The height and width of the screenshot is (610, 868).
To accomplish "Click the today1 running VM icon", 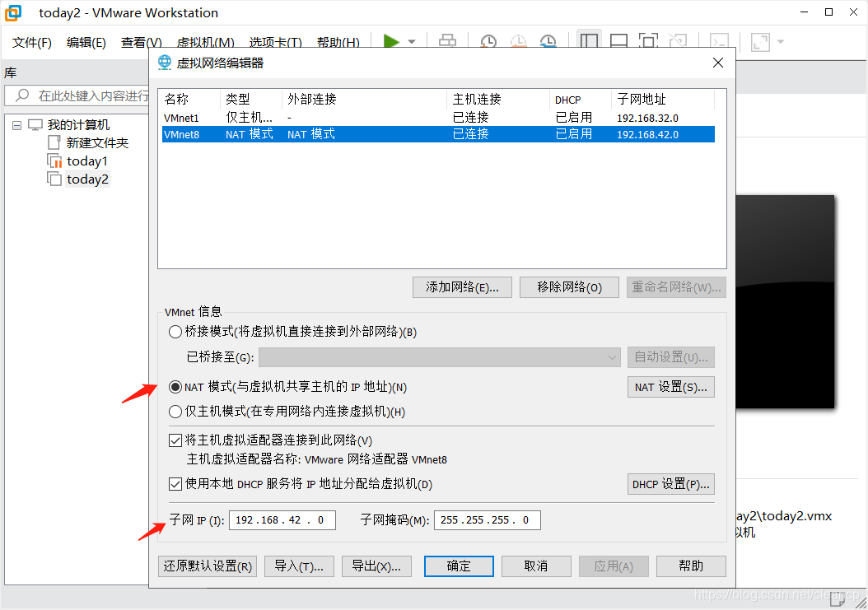I will (x=54, y=161).
